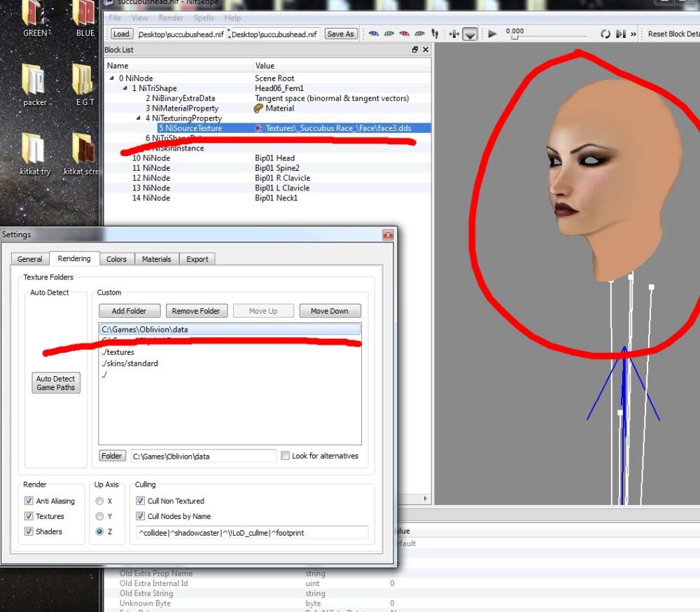Select X as Up Axis
This screenshot has height=612, width=700.
[99, 501]
